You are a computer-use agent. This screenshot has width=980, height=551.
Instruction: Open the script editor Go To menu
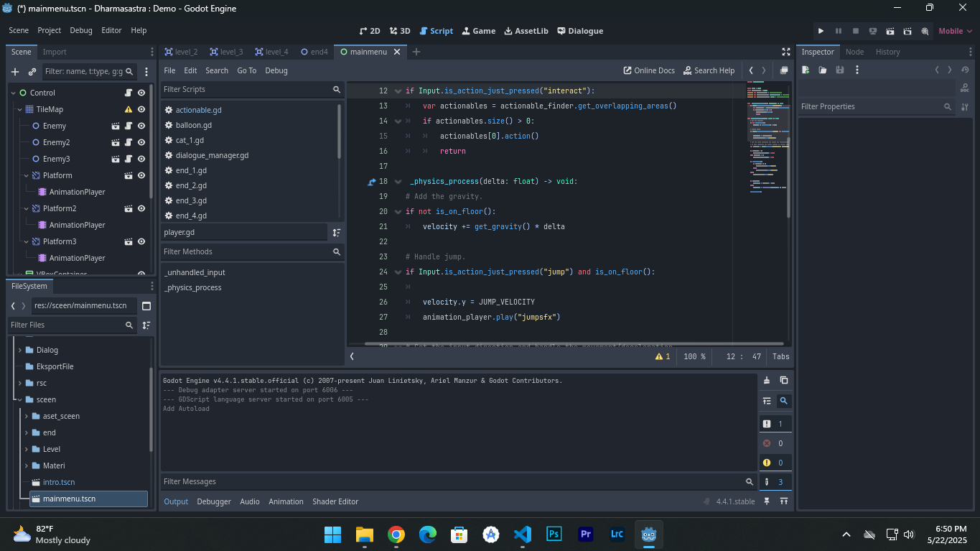pos(246,70)
